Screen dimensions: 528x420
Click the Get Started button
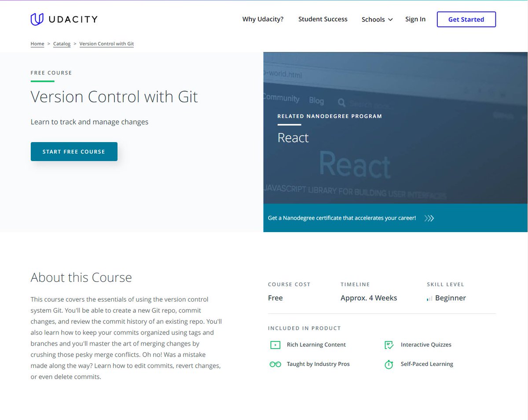coord(466,19)
